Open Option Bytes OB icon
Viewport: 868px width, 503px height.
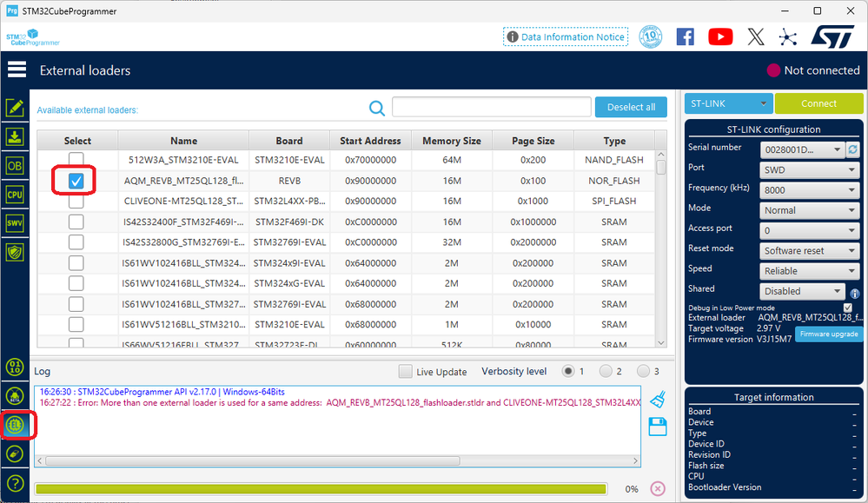coord(15,165)
